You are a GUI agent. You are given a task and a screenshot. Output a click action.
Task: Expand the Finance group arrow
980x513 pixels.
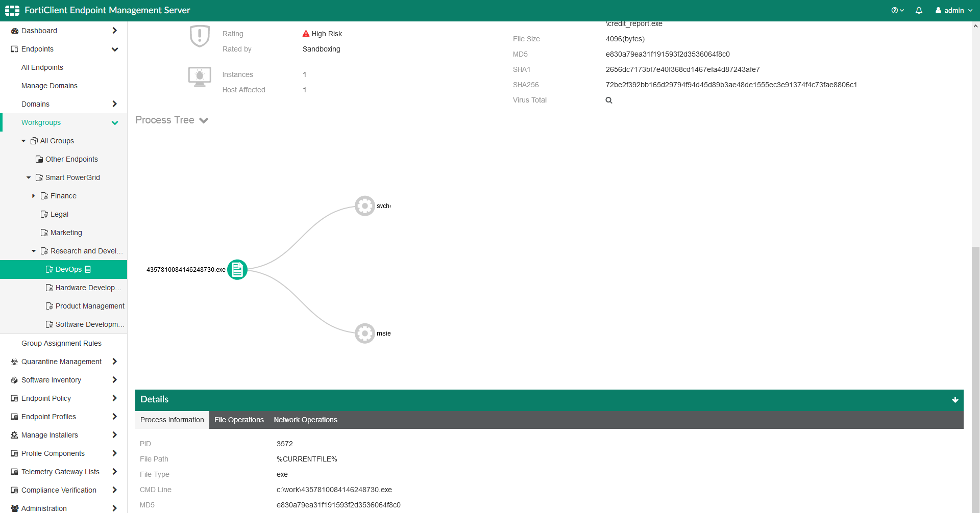34,196
